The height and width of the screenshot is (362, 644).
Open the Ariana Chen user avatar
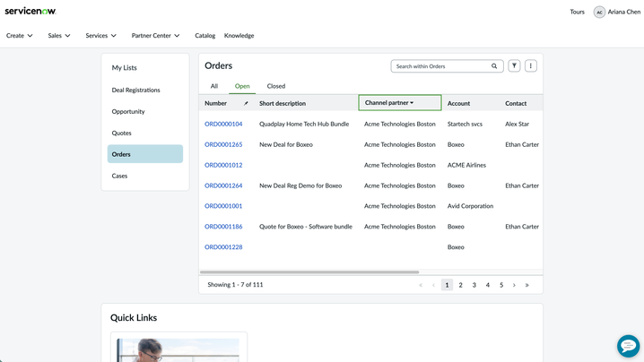(x=599, y=13)
